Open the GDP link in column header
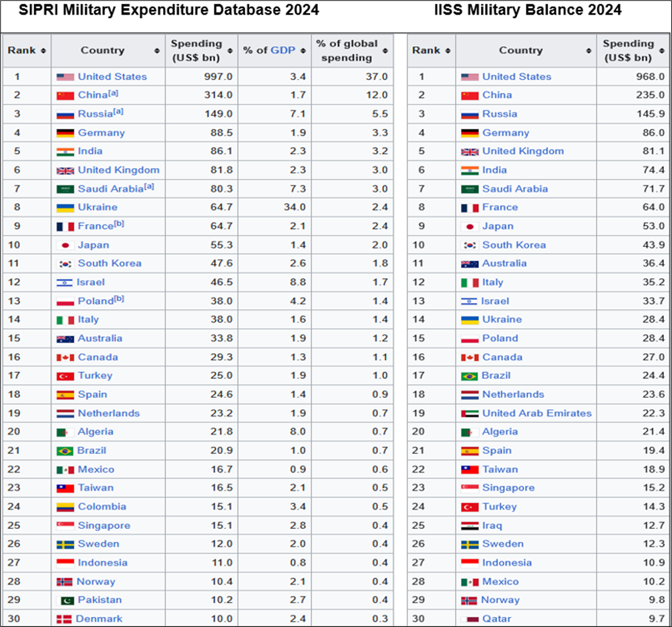The height and width of the screenshot is (627, 672). tap(283, 51)
